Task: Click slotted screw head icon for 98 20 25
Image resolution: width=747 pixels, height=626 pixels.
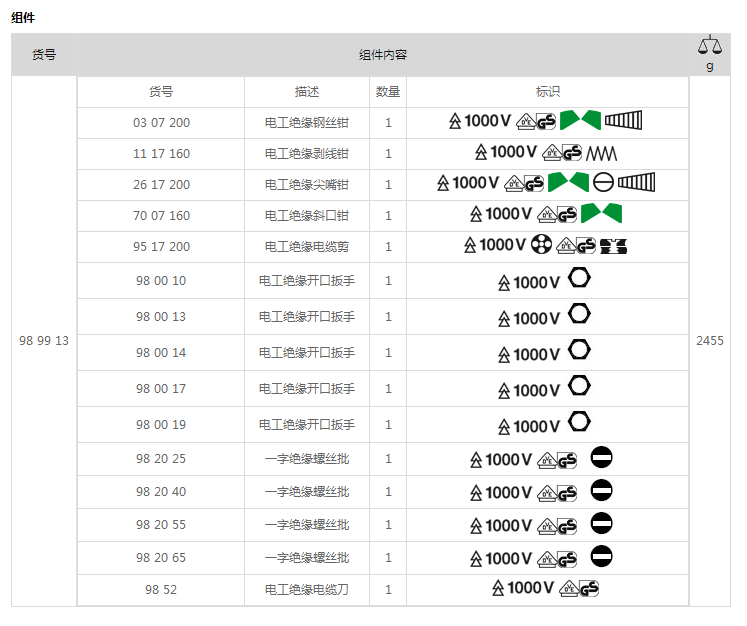Action: (601, 458)
